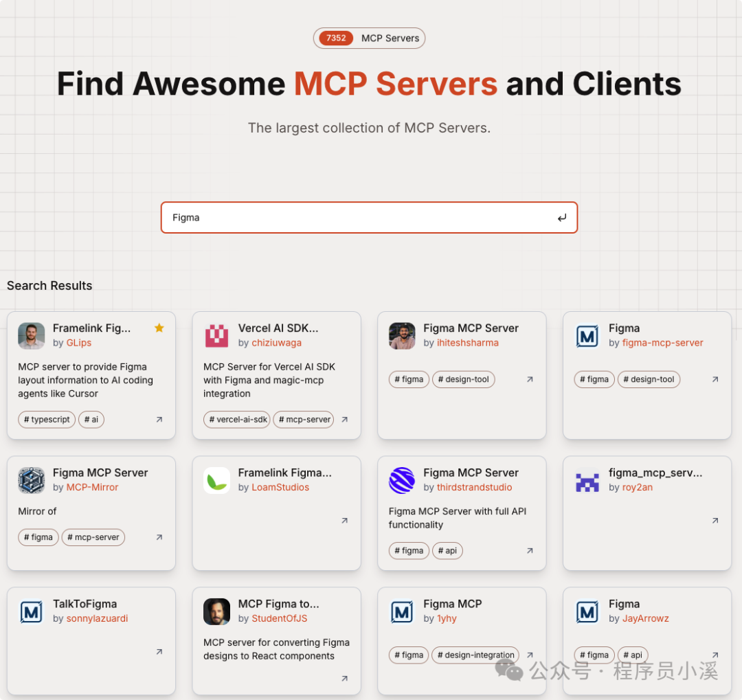The width and height of the screenshot is (742, 700).
Task: Open author link JayArrowz
Action: (x=645, y=618)
